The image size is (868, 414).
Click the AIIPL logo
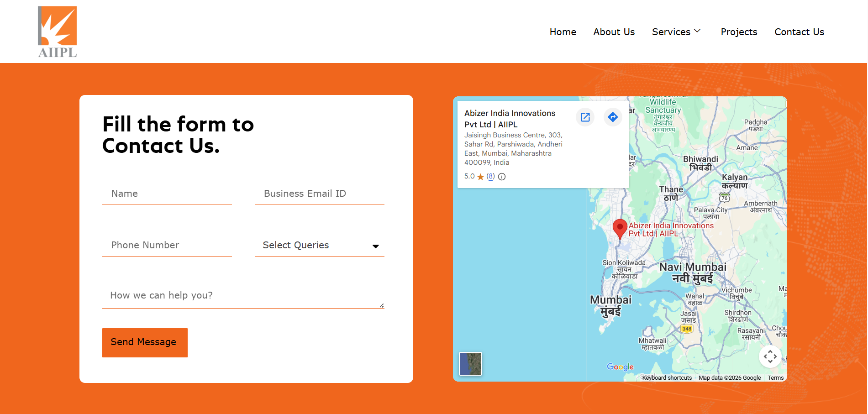tap(57, 32)
